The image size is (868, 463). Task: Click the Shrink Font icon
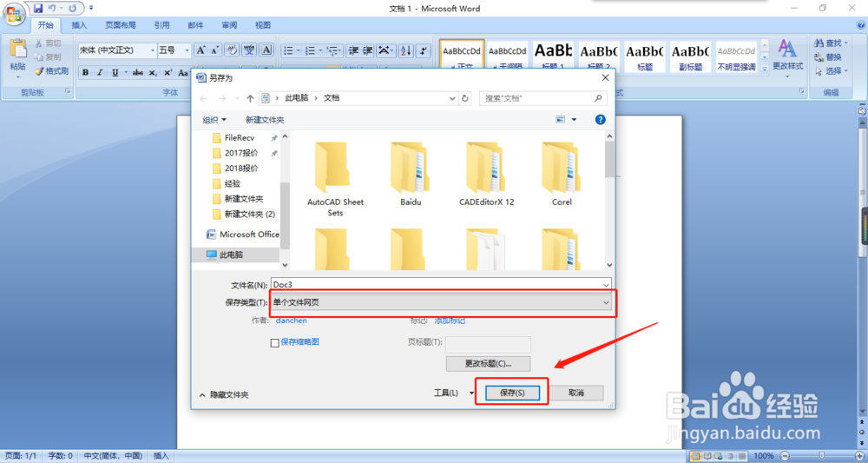[214, 50]
